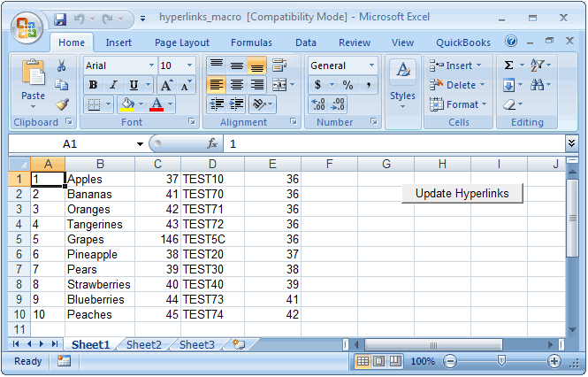Toggle Italic formatting
The image size is (588, 377).
coord(113,85)
